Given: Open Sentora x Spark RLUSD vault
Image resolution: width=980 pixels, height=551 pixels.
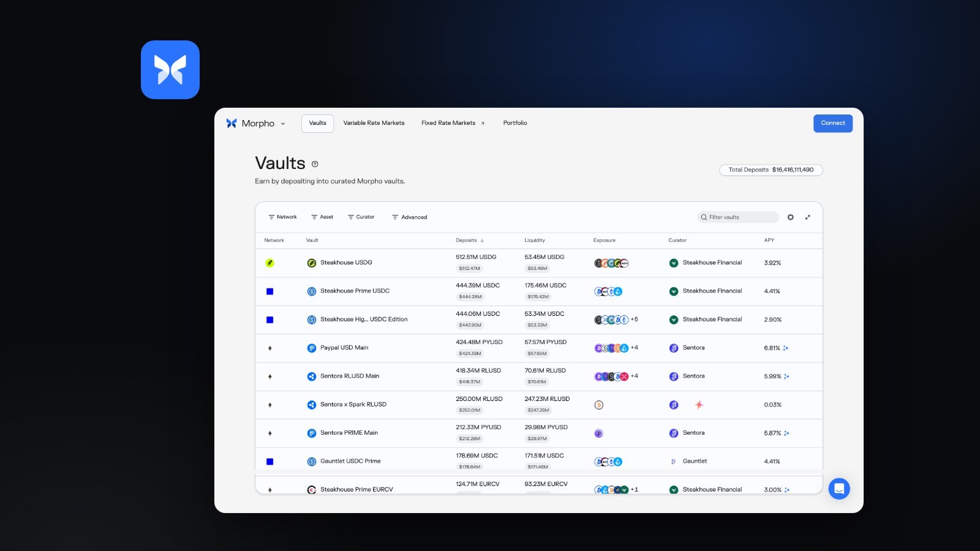Looking at the screenshot, I should [539, 405].
